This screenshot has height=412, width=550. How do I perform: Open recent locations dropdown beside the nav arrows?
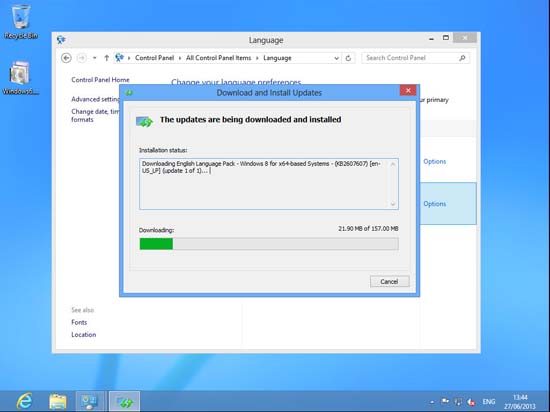[x=94, y=58]
